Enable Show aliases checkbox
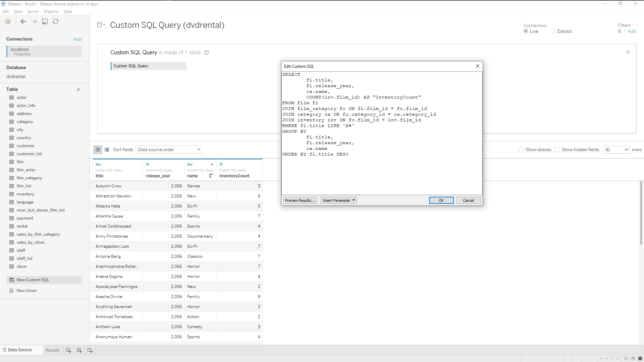The height and width of the screenshot is (362, 644). [521, 150]
